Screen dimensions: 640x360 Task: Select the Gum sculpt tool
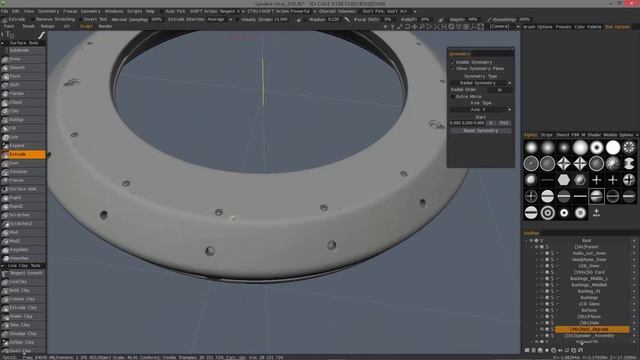click(23, 163)
